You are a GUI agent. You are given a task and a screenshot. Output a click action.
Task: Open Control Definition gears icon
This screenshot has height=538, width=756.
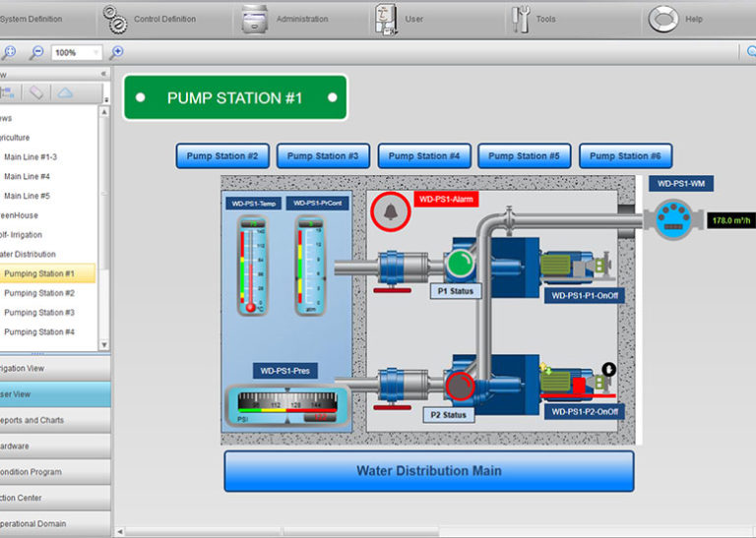tap(115, 19)
